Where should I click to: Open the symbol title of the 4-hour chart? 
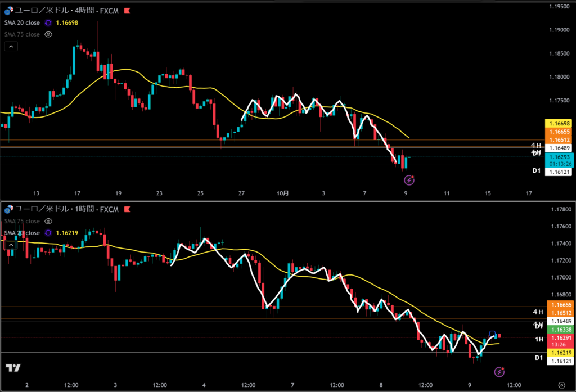[65, 11]
